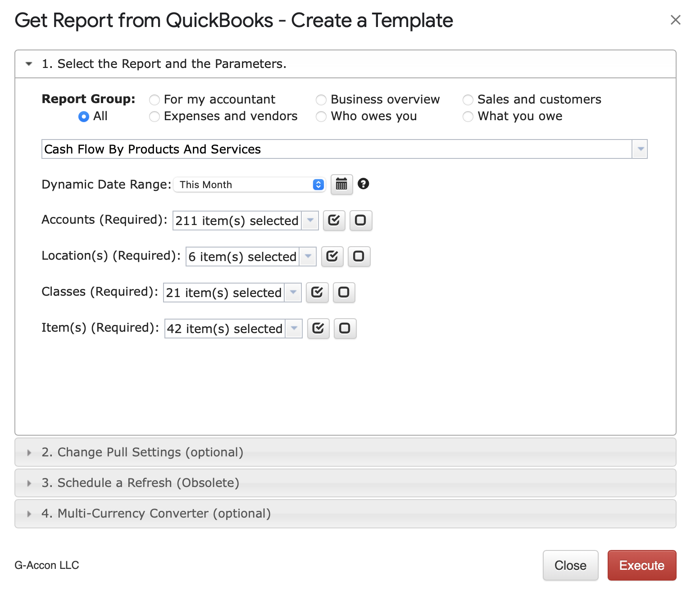Open the Dynamic Date Range dropdown
This screenshot has width=700, height=595.
point(249,185)
